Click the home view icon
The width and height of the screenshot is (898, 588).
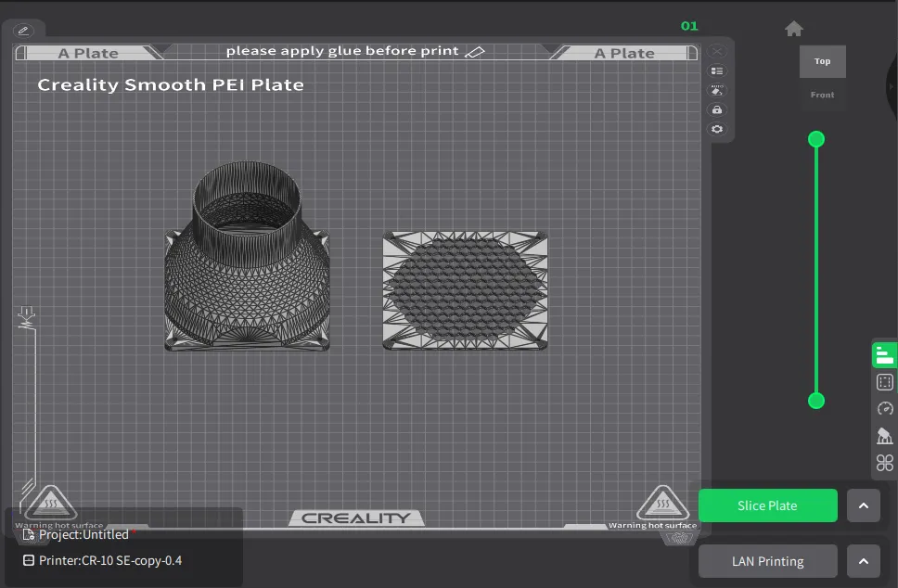[x=794, y=29]
